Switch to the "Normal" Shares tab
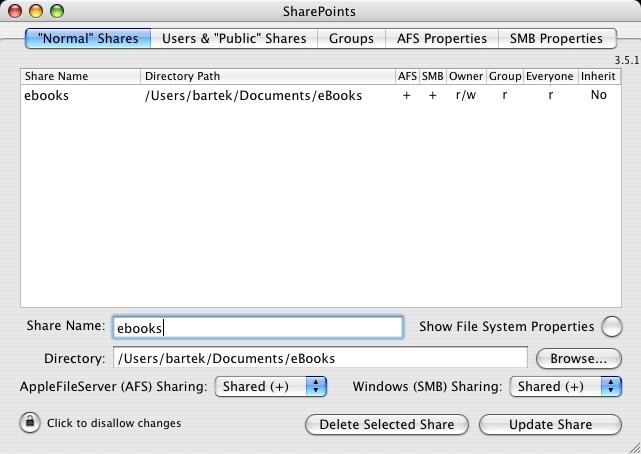This screenshot has width=641, height=454. pos(88,38)
